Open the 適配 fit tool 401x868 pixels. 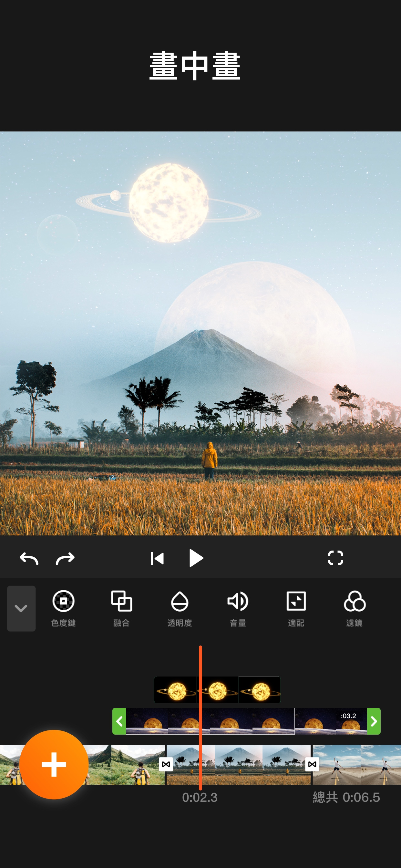[x=296, y=609]
